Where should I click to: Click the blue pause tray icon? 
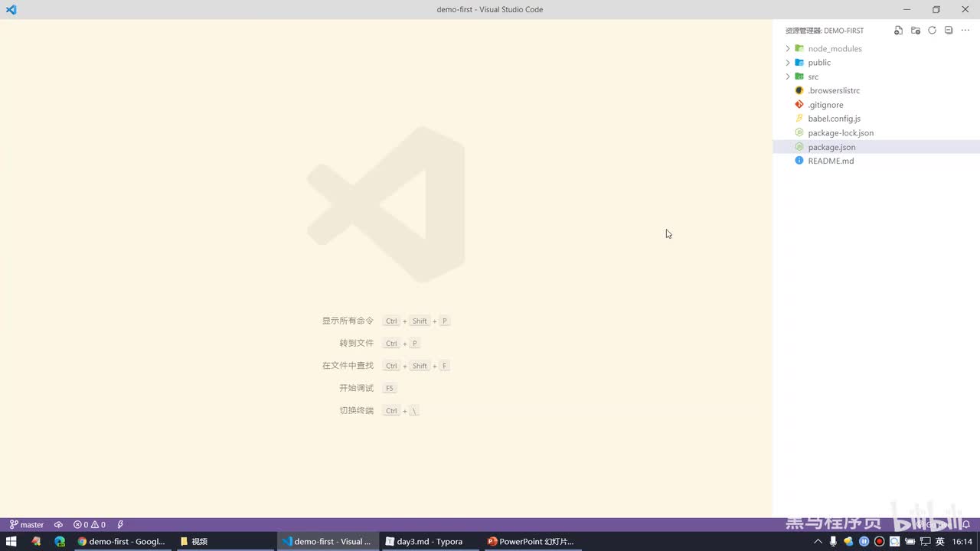[864, 542]
